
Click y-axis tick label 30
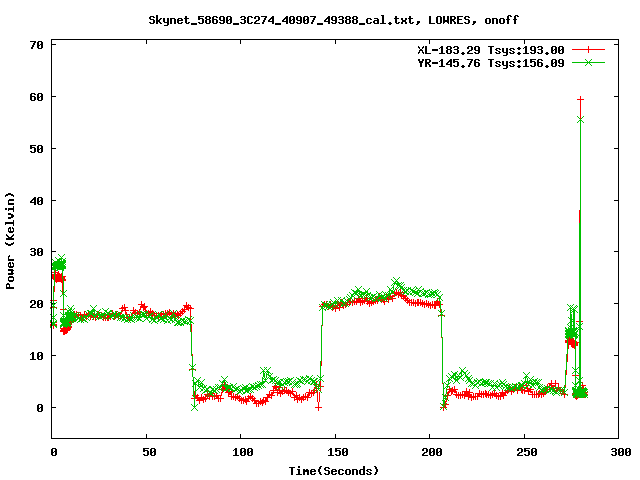[36, 252]
